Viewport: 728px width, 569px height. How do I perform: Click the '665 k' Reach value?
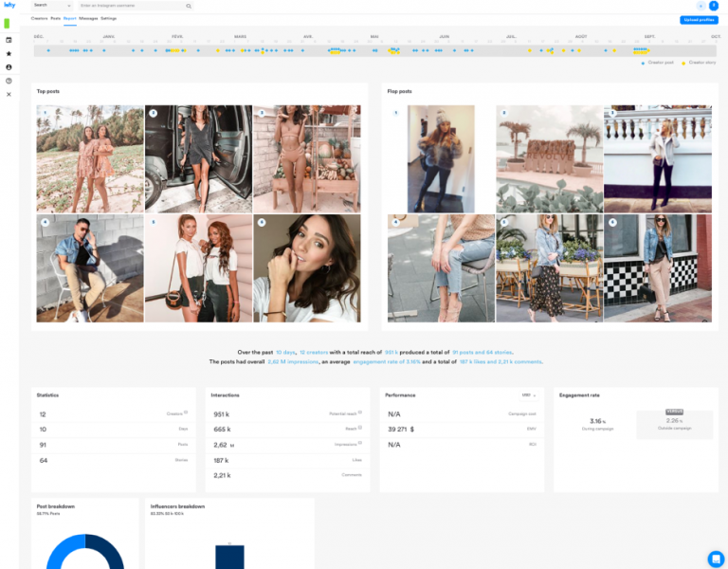click(222, 430)
